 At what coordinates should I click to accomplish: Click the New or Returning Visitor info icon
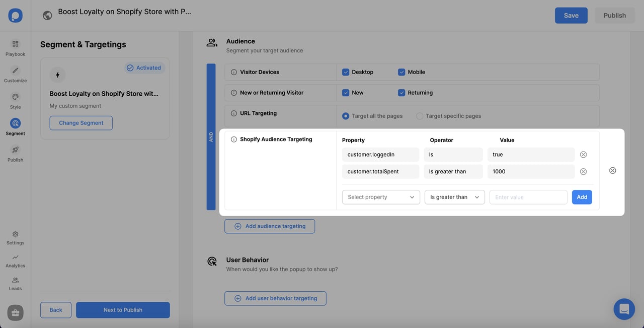(233, 93)
